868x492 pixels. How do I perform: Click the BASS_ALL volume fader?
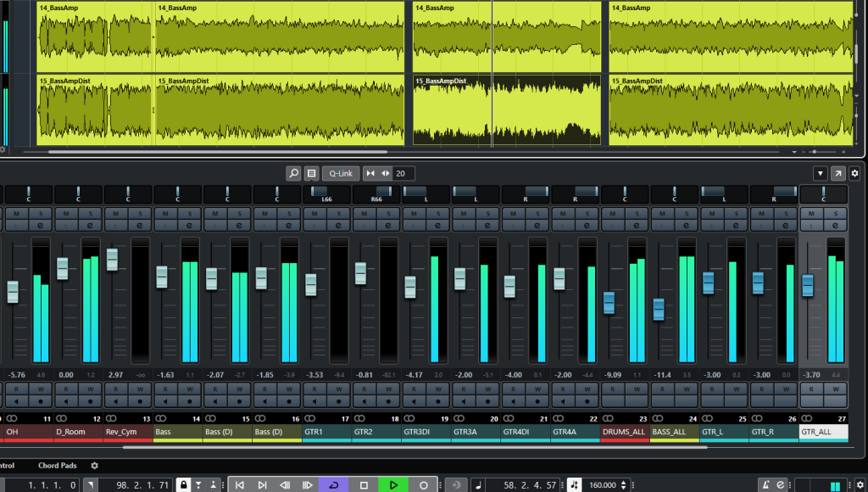[659, 309]
